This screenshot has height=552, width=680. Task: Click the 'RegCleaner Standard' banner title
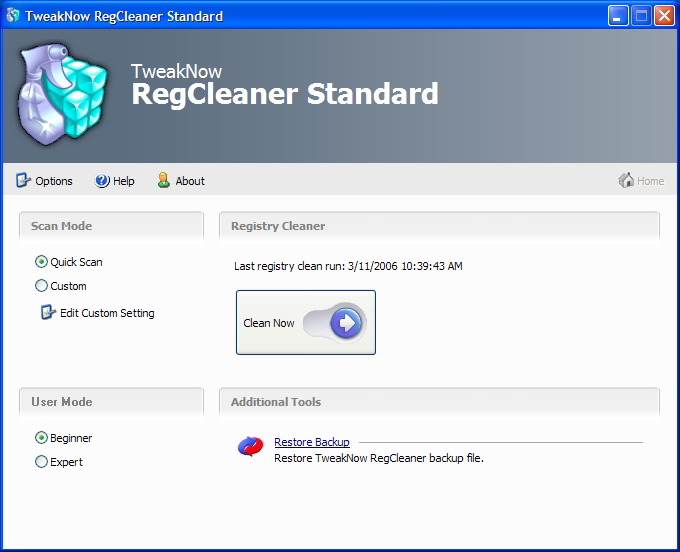coord(285,95)
